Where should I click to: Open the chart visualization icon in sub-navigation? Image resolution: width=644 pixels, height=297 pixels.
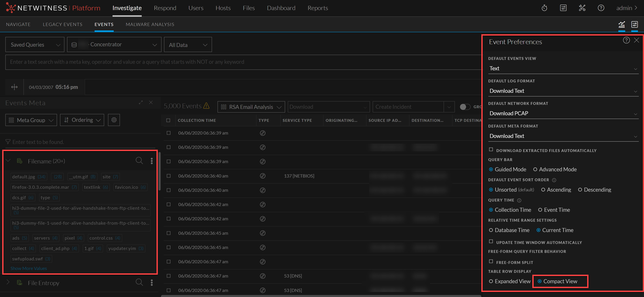(622, 24)
